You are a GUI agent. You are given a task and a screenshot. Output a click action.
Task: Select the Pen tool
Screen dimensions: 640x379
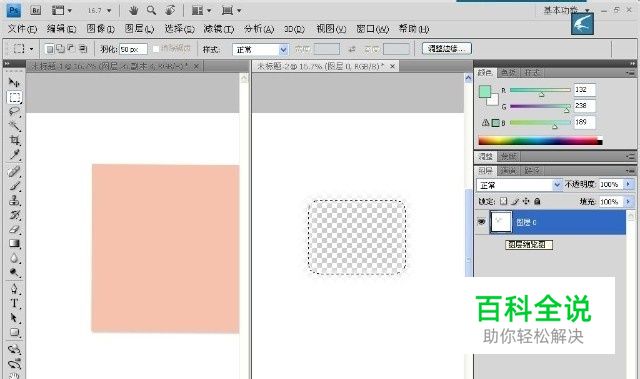[14, 289]
